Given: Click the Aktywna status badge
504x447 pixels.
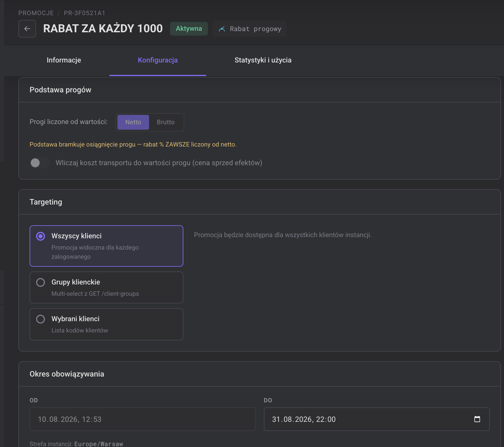Looking at the screenshot, I should tap(189, 29).
